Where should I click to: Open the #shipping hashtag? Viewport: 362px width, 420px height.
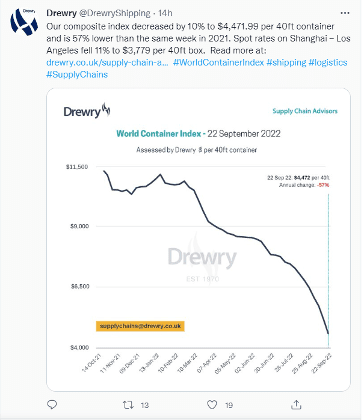286,62
